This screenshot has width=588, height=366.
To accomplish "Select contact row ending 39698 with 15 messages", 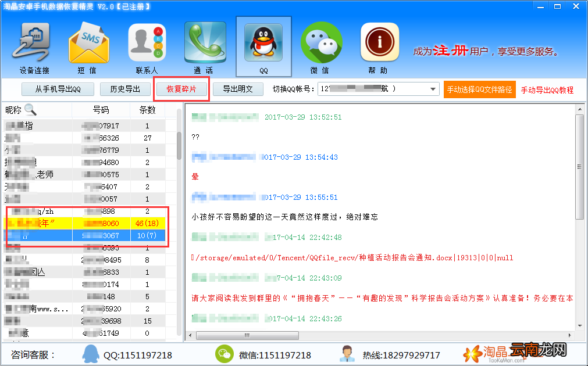I will pyautogui.click(x=85, y=321).
